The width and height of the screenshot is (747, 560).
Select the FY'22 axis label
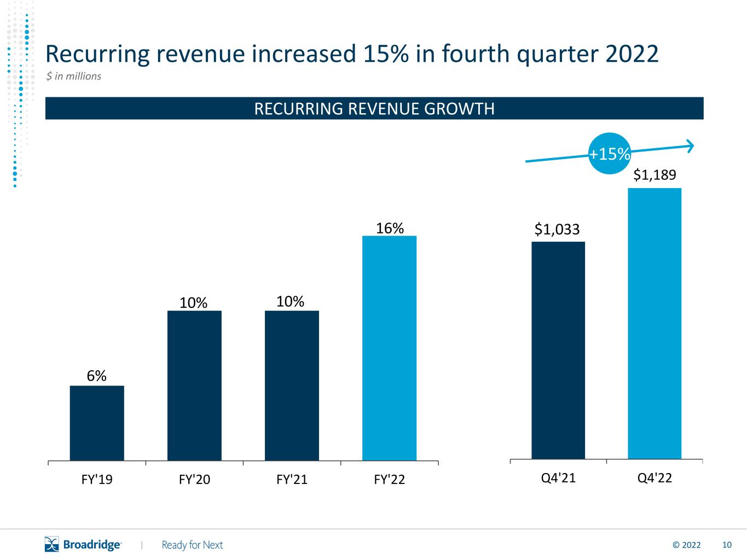point(389,480)
